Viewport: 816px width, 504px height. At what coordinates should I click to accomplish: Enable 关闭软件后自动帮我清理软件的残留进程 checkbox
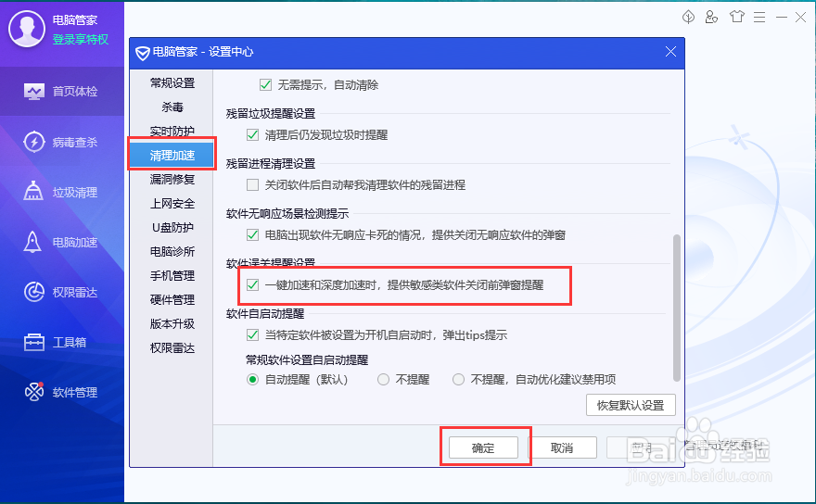tap(253, 185)
